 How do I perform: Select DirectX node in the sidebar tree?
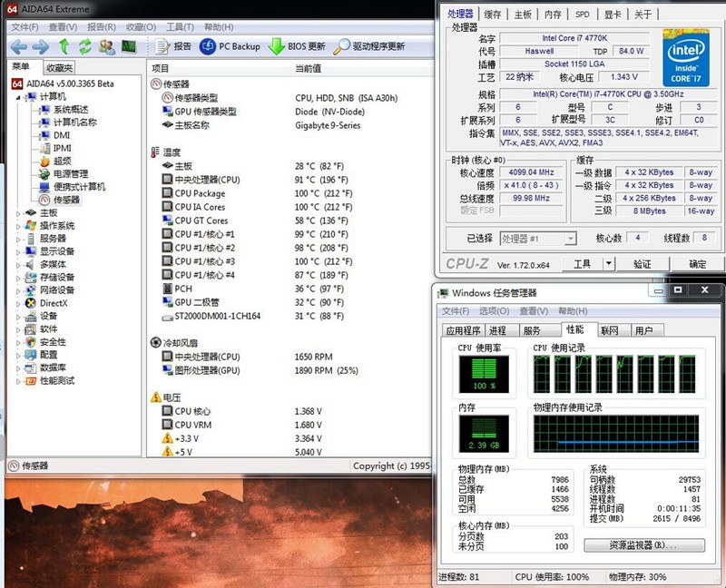(53, 303)
